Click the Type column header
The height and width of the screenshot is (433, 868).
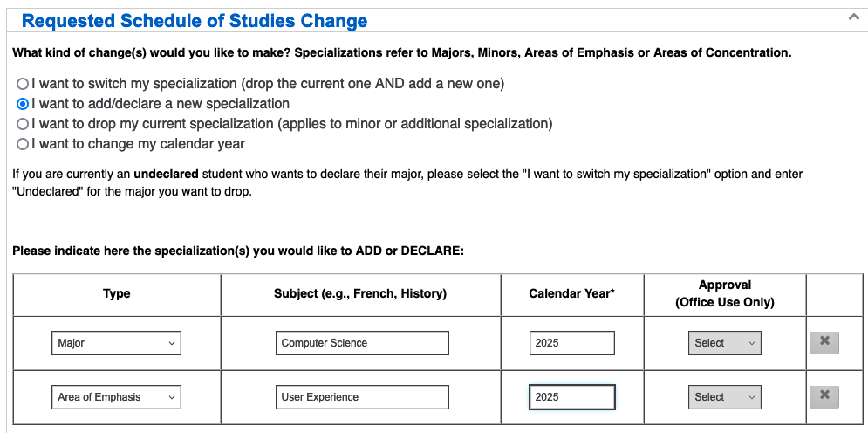coord(117,293)
